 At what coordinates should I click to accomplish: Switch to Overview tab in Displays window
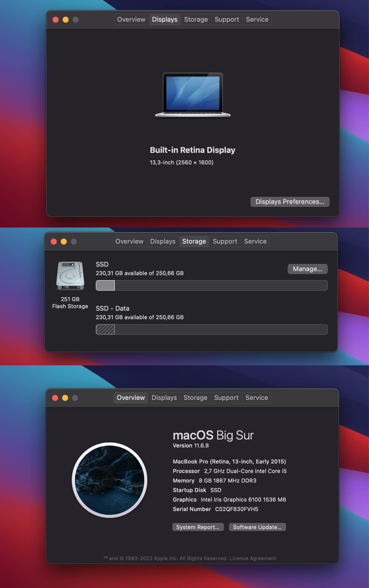click(131, 20)
